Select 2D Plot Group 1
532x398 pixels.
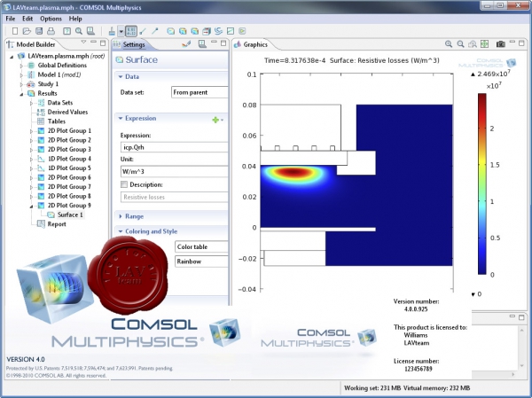[69, 131]
